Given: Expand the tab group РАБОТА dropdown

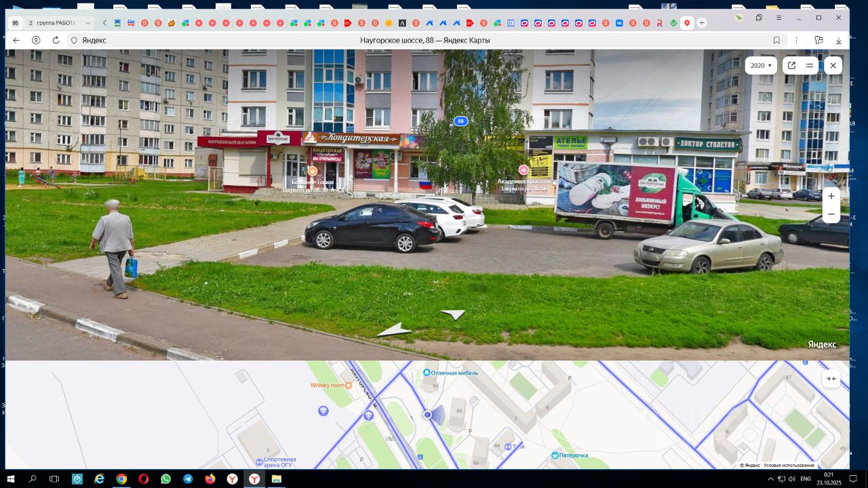Looking at the screenshot, I should 87,22.
